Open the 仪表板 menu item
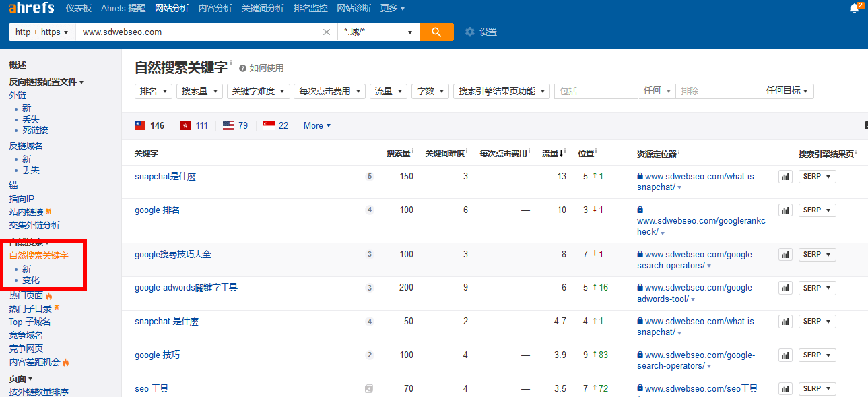This screenshot has width=868, height=397. click(79, 8)
